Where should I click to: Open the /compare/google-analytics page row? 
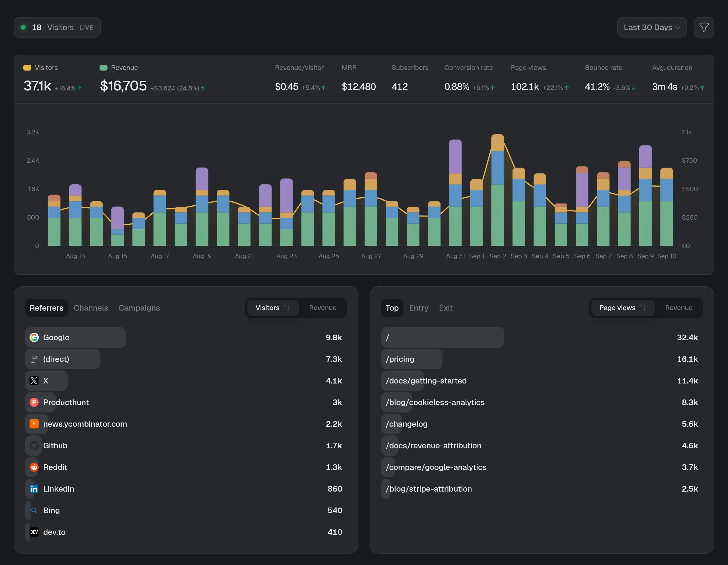[x=542, y=467]
